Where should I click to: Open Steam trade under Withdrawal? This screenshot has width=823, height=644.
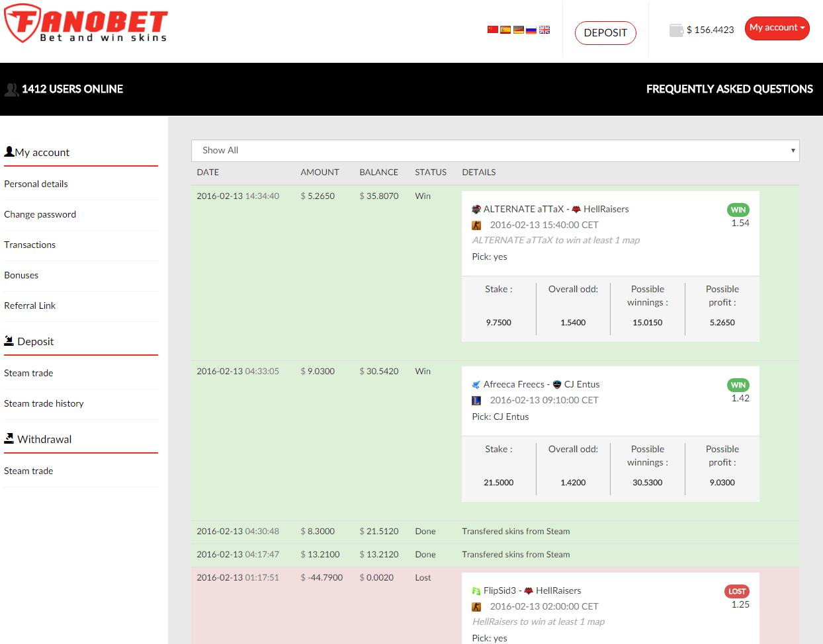[28, 471]
